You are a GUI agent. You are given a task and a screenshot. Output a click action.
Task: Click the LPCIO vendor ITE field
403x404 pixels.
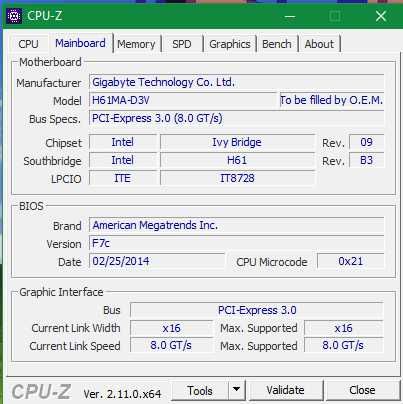[123, 178]
